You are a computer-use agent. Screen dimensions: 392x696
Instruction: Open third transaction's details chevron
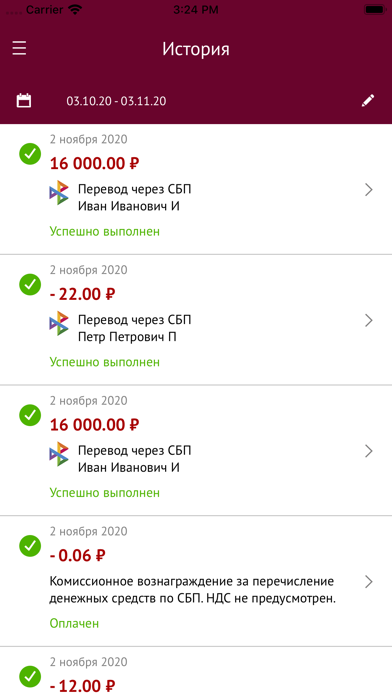click(x=368, y=451)
